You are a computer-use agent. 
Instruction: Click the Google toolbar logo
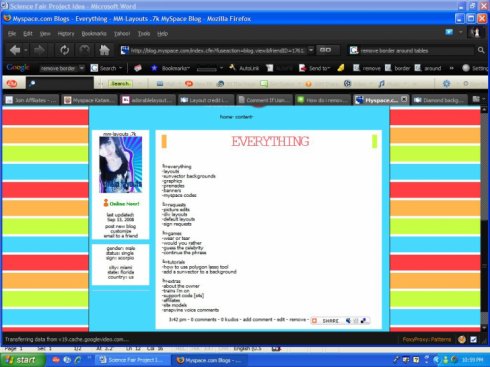click(x=18, y=68)
